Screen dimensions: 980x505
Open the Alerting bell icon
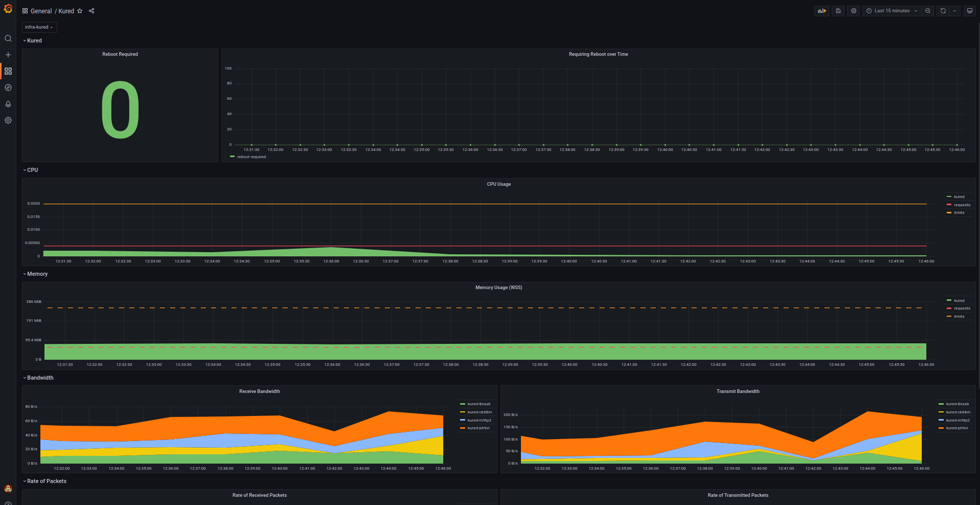click(8, 104)
